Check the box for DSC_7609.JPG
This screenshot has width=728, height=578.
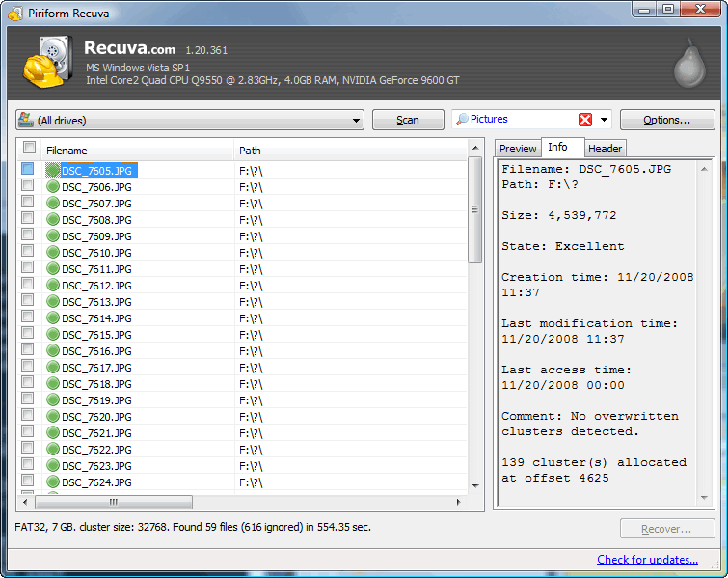coord(27,234)
